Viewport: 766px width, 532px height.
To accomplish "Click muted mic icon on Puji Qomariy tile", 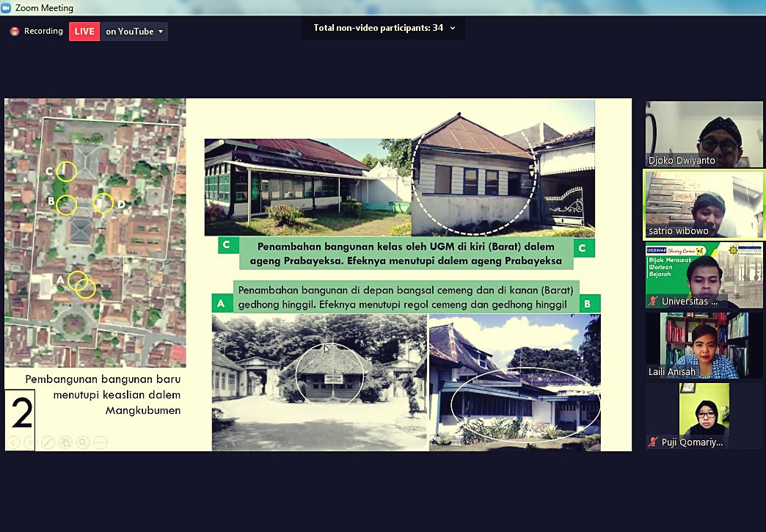I will coord(653,442).
